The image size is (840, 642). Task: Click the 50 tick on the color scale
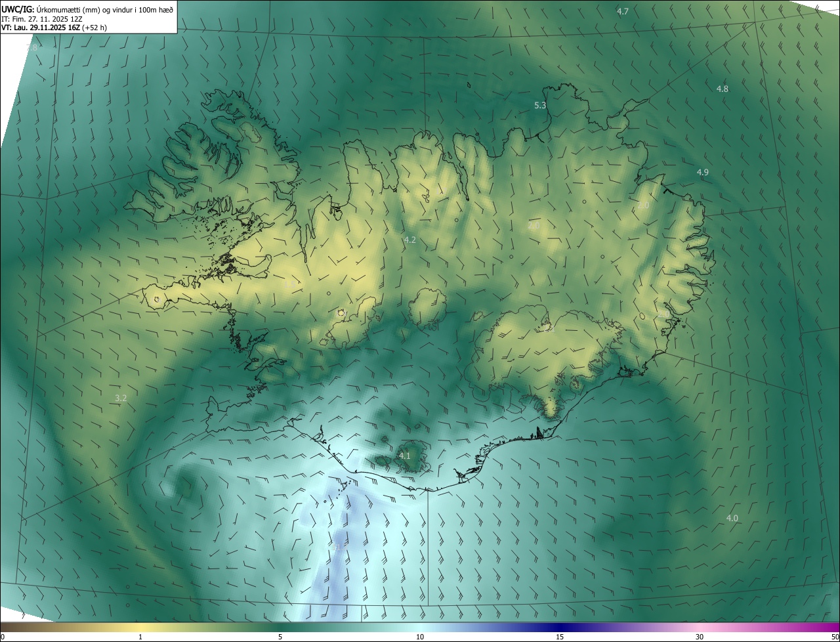coord(835,637)
